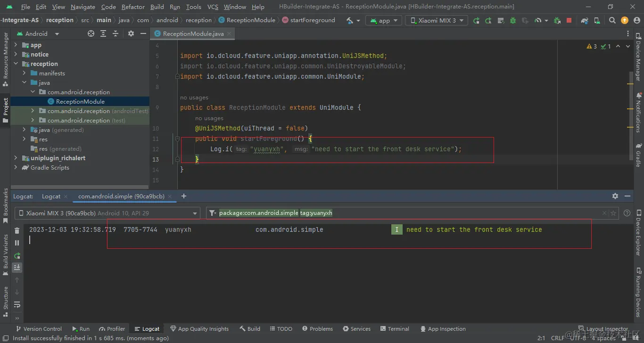
Task: Expand the notice module node
Action: point(16,54)
